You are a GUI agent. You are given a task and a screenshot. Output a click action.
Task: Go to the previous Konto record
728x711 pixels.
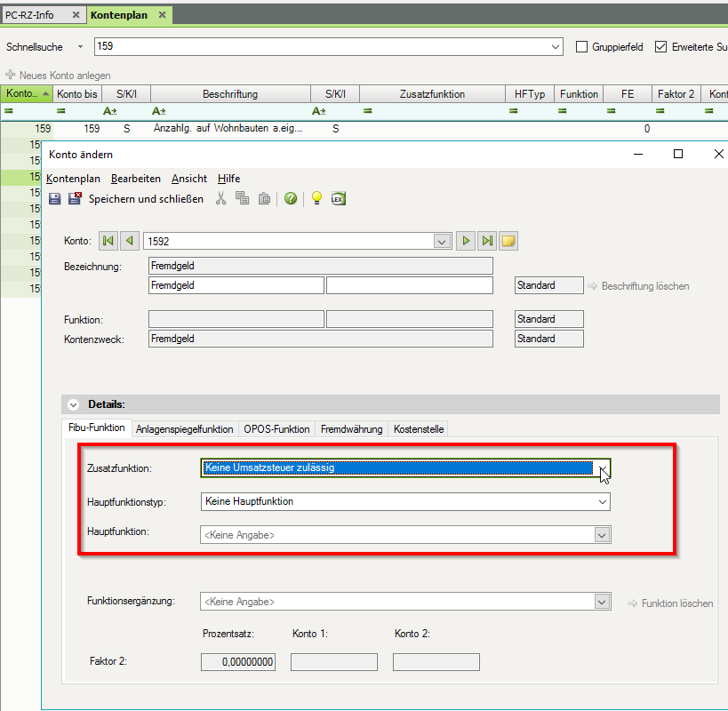[130, 241]
